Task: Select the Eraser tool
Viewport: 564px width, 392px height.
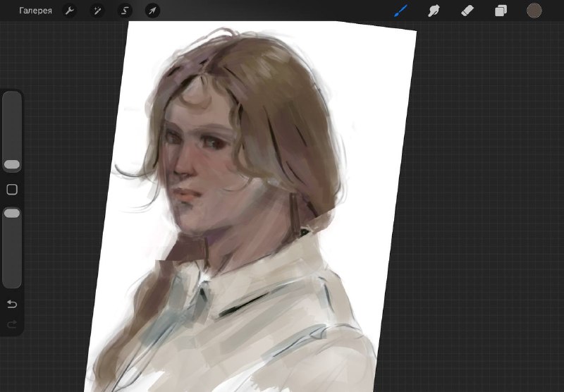Action: [x=467, y=11]
